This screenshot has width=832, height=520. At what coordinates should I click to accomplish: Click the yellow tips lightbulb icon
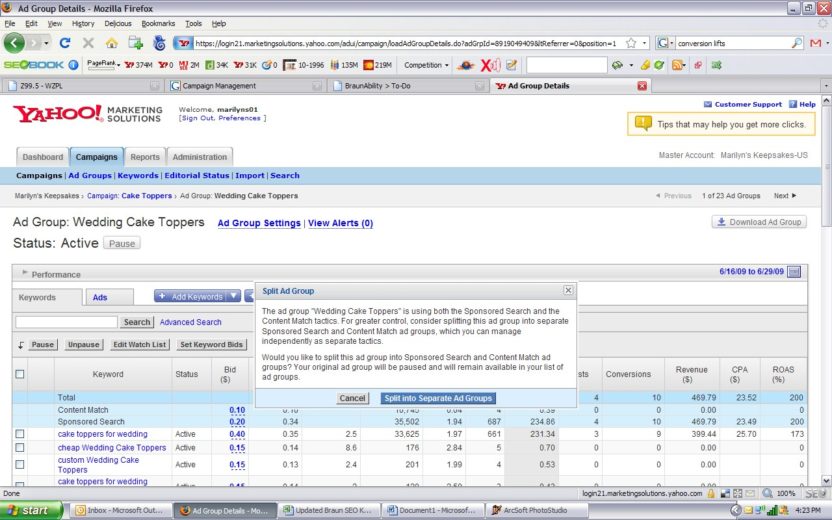point(643,124)
